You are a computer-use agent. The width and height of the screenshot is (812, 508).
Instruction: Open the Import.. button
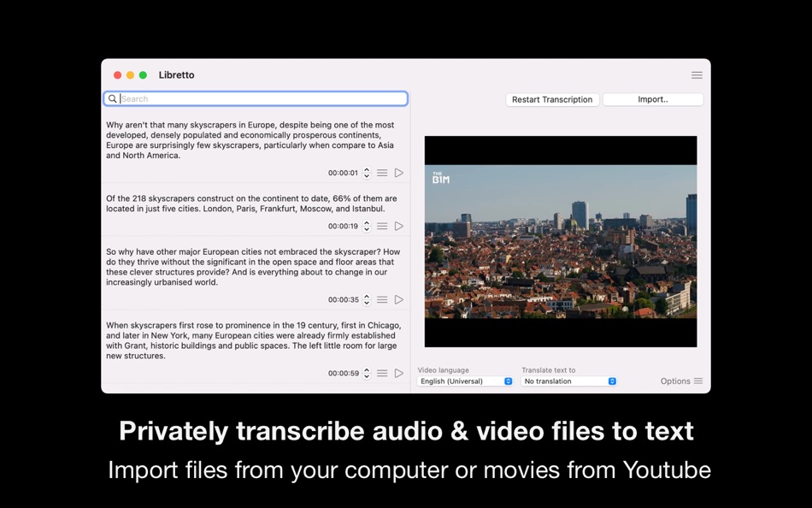pos(652,99)
